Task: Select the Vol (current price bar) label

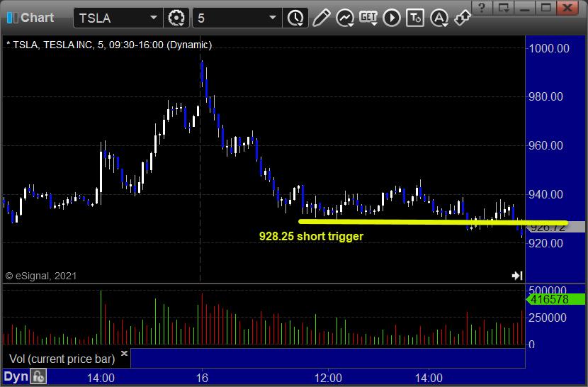Action: coord(62,359)
